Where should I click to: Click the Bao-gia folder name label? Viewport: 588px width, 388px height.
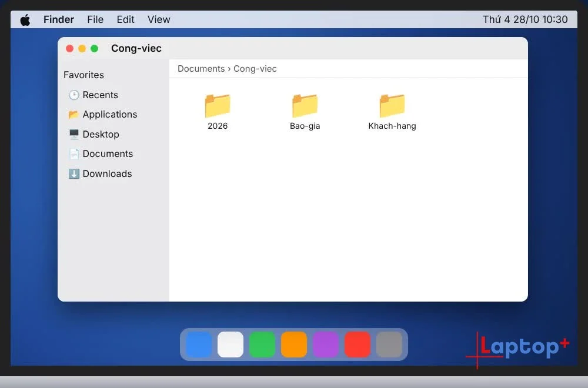[305, 126]
